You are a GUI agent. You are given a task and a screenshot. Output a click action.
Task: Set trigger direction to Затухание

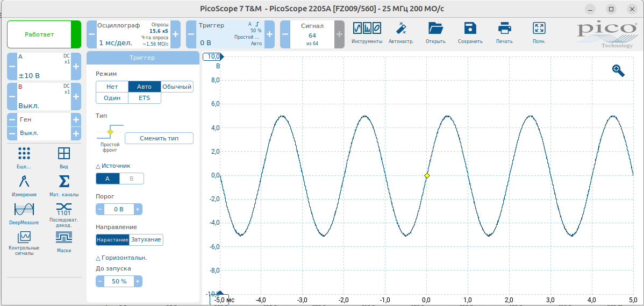click(146, 240)
